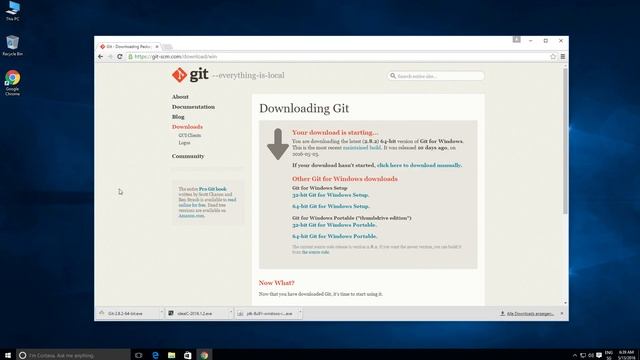Download 64-bit Git for Windows Setup
The image size is (640, 360).
331,207
